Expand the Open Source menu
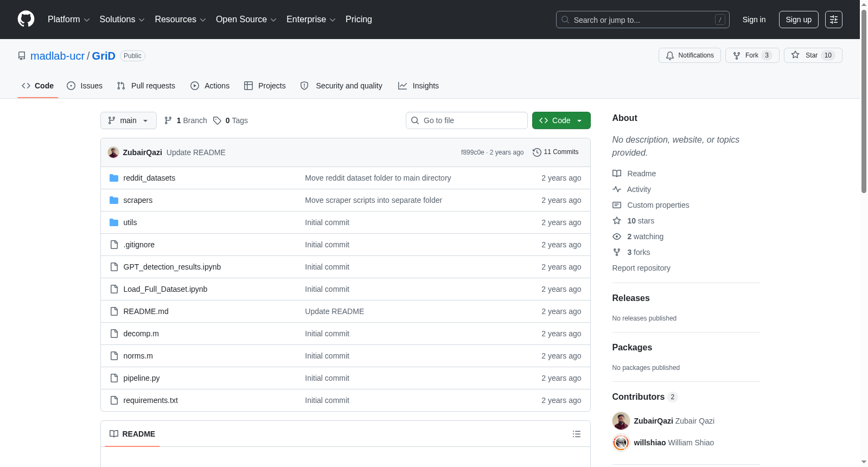The width and height of the screenshot is (868, 467). click(246, 20)
